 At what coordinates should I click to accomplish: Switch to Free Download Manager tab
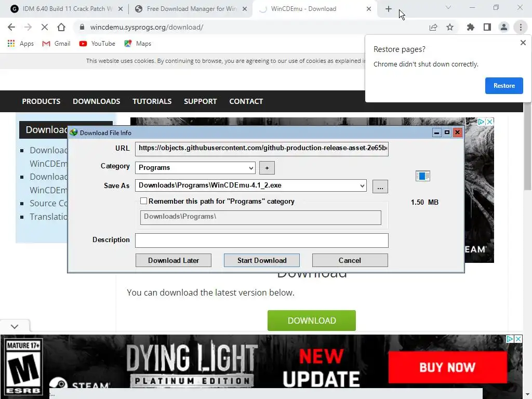[x=191, y=9]
